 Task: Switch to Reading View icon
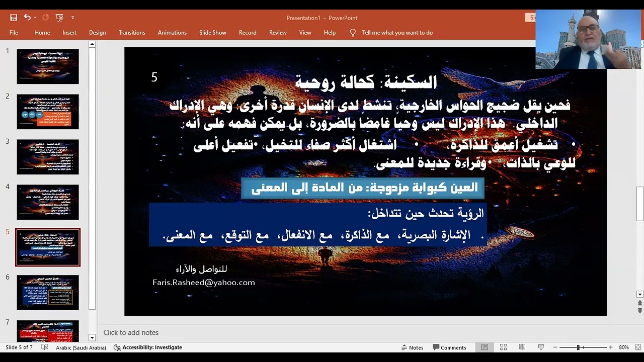522,347
